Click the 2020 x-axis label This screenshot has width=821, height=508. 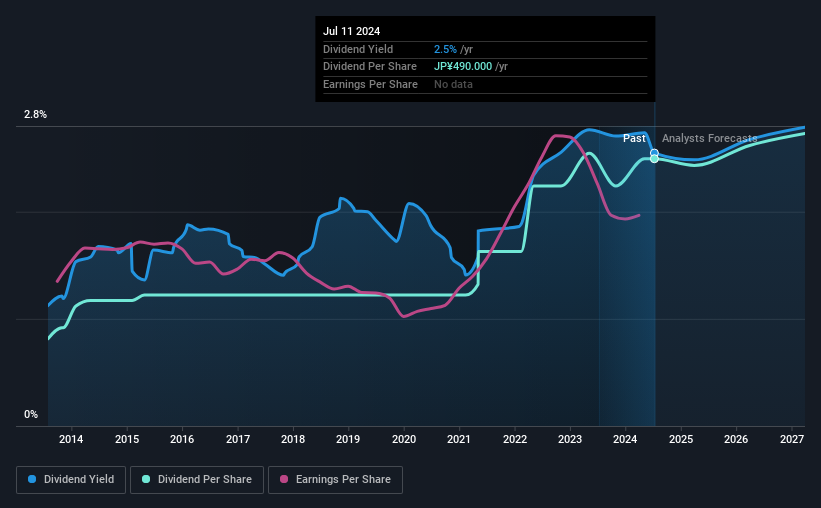pyautogui.click(x=404, y=439)
